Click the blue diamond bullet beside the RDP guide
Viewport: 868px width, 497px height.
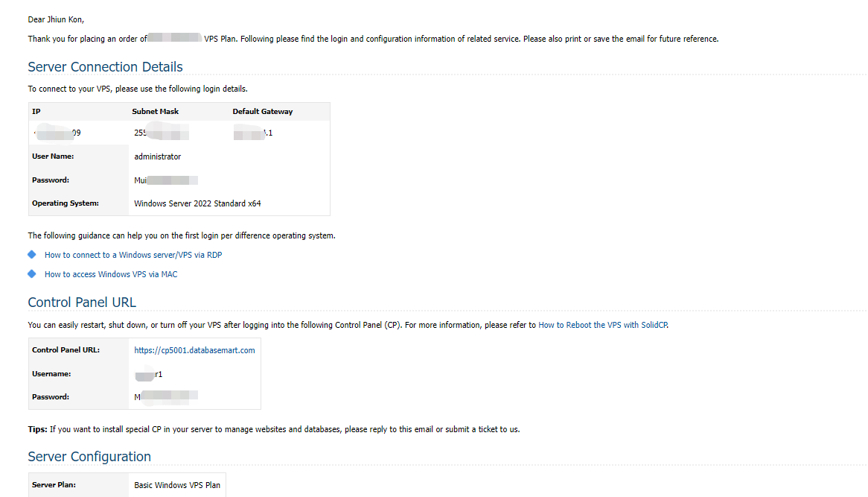[32, 255]
